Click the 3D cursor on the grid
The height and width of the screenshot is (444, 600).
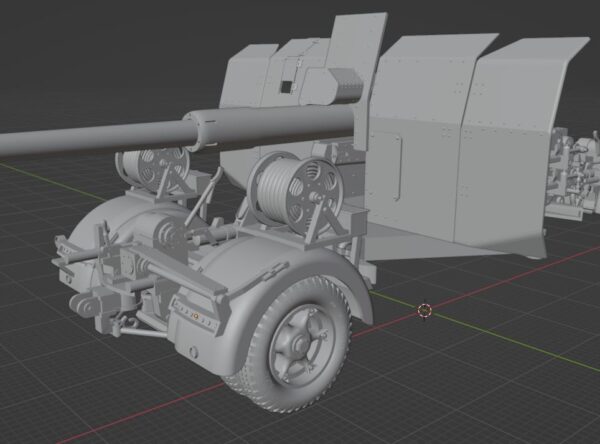[424, 311]
